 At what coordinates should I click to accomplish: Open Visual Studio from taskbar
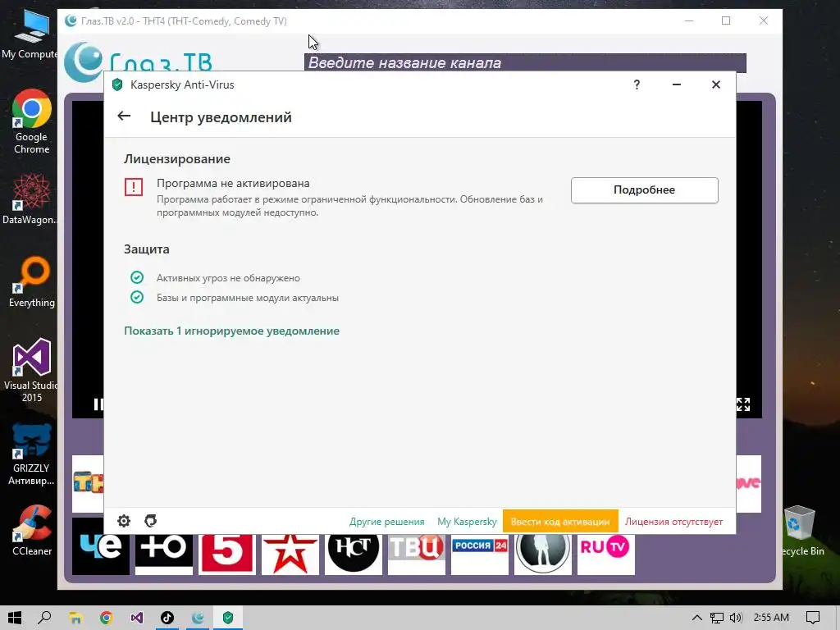click(x=137, y=618)
